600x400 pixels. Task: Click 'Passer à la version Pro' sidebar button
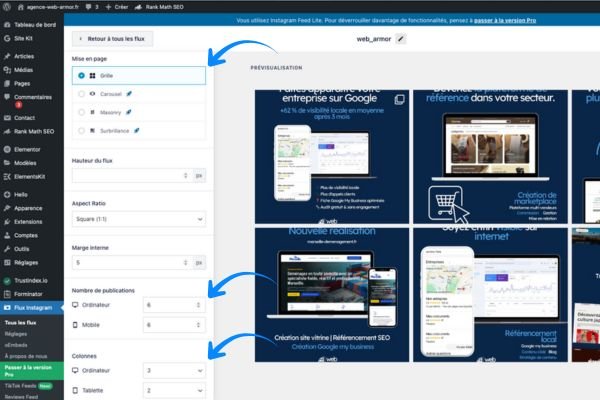(x=31, y=371)
